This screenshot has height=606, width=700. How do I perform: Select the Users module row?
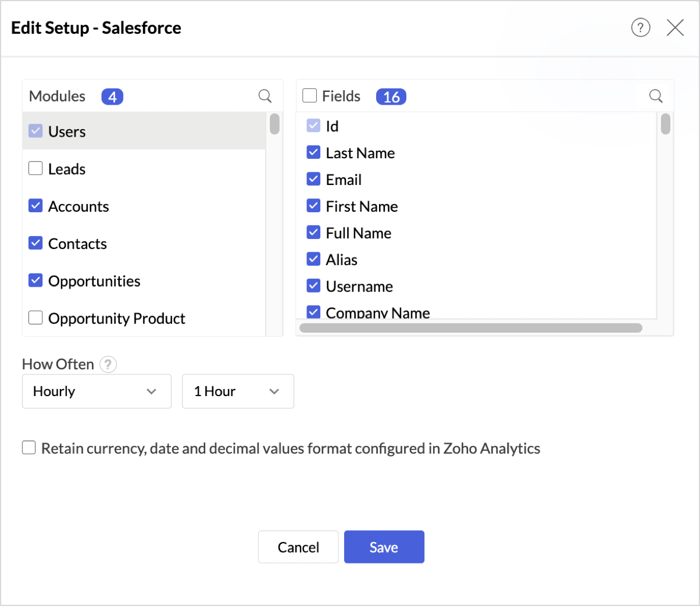(x=144, y=131)
